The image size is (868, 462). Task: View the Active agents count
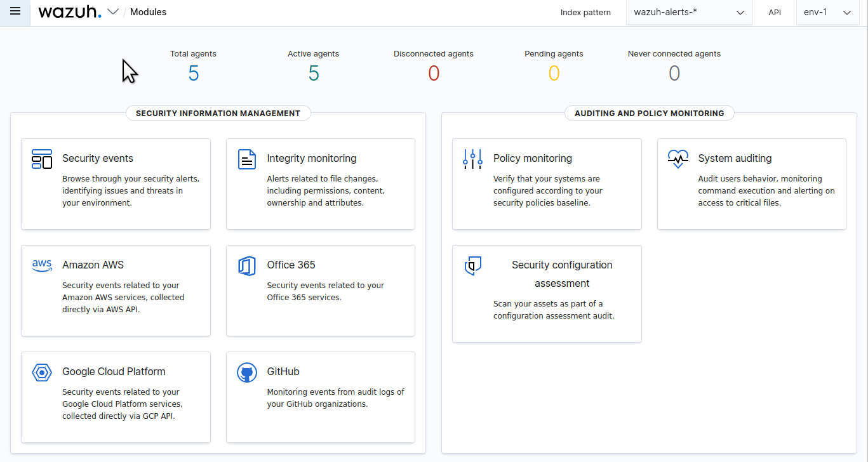pyautogui.click(x=313, y=74)
